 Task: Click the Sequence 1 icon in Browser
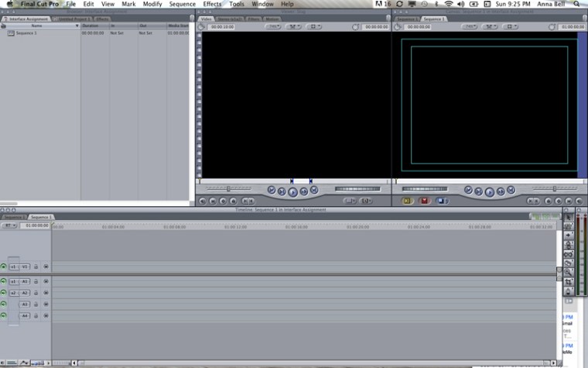coord(11,33)
